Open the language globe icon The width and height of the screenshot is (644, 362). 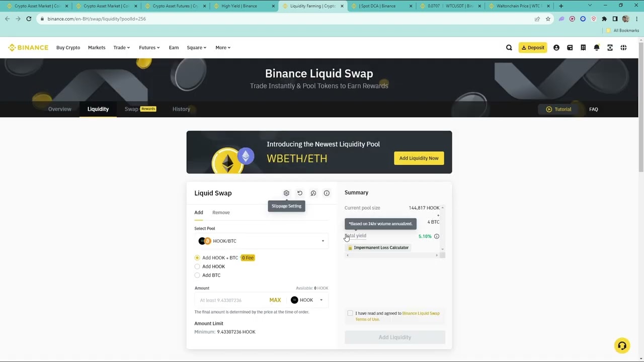623,48
